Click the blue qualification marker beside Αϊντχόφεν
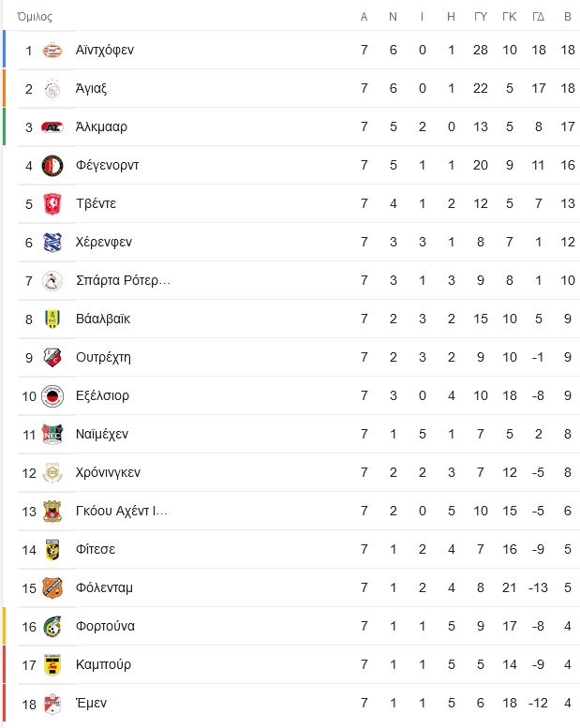 (4, 50)
